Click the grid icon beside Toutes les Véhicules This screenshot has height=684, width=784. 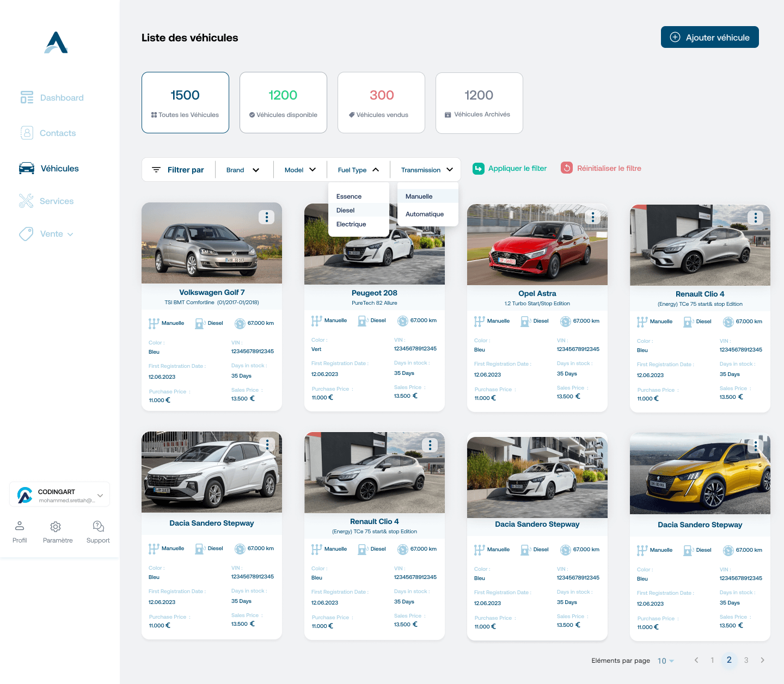coord(154,115)
